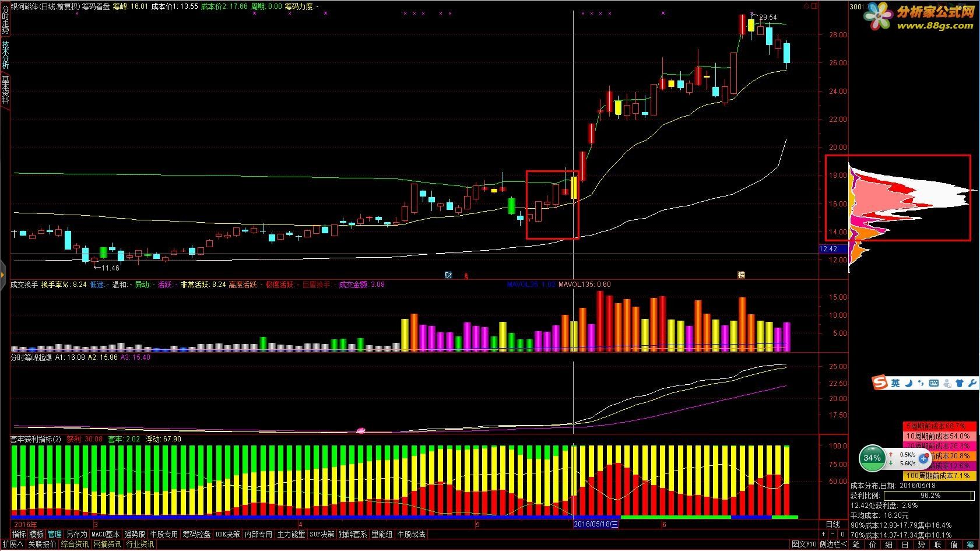Open the 关联报价 tab
The height and width of the screenshot is (551, 980).
42,545
